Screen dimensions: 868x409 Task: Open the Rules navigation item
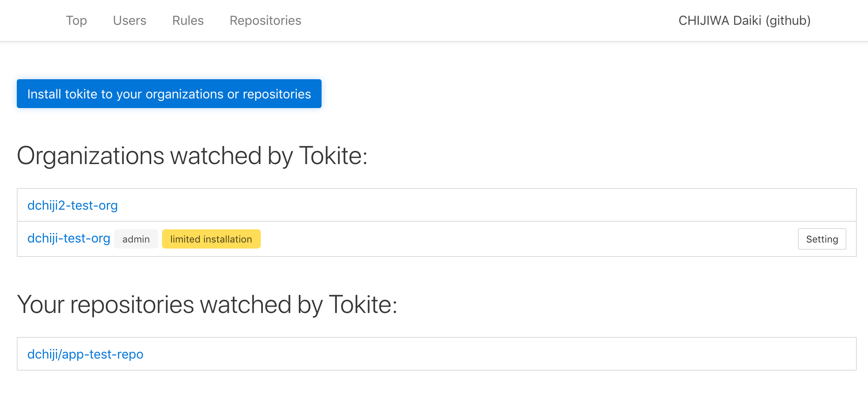coord(188,20)
